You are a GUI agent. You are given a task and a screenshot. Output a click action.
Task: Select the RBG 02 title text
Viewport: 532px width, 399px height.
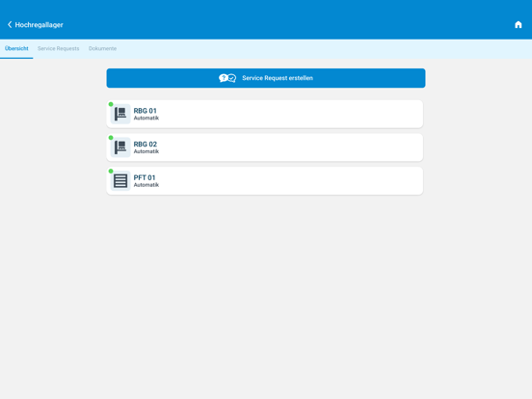[146, 145]
